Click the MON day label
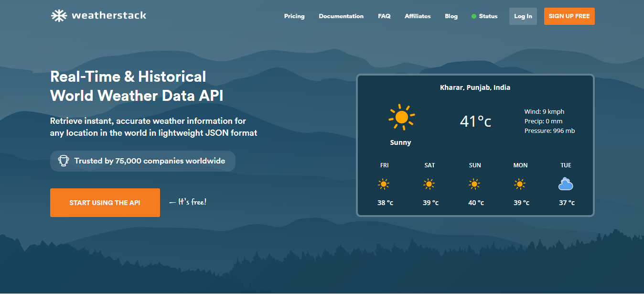 [520, 165]
